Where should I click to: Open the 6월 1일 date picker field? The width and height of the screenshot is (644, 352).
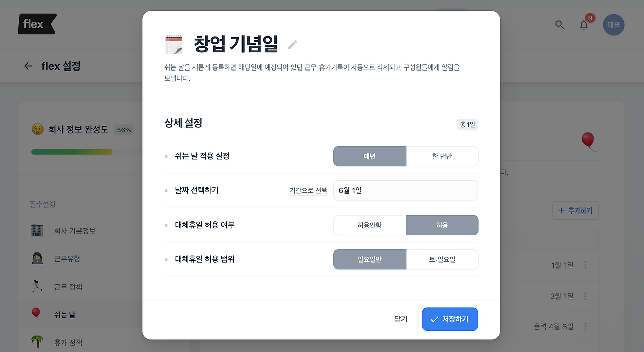(x=406, y=191)
